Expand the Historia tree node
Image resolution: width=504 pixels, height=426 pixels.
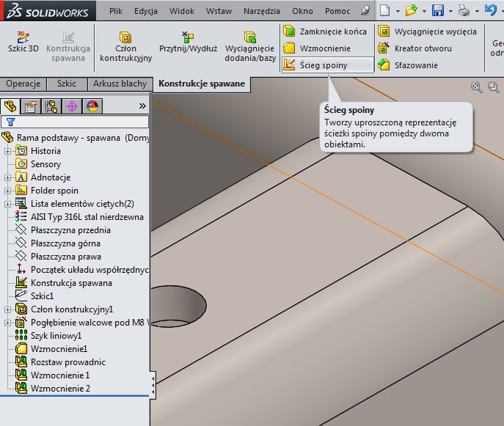tap(8, 151)
